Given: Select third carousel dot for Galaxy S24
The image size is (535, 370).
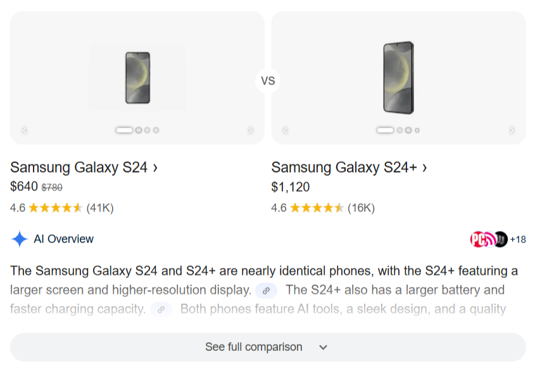Looking at the screenshot, I should tap(147, 130).
